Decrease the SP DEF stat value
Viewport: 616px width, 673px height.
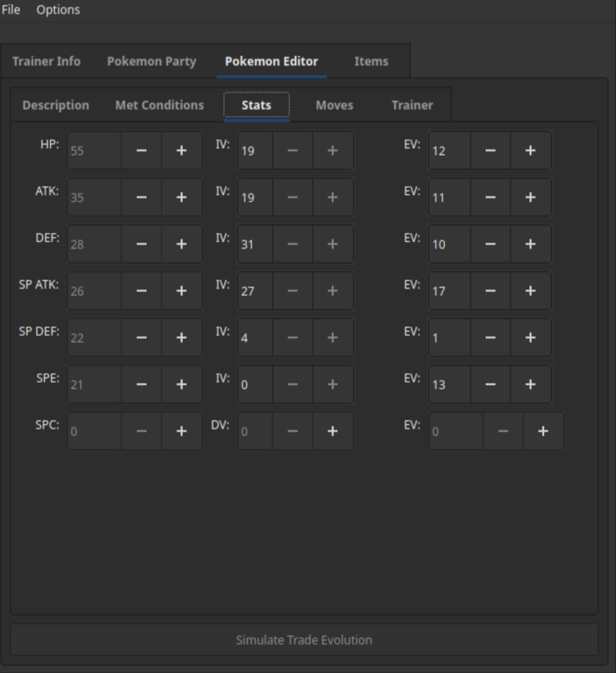pos(141,338)
